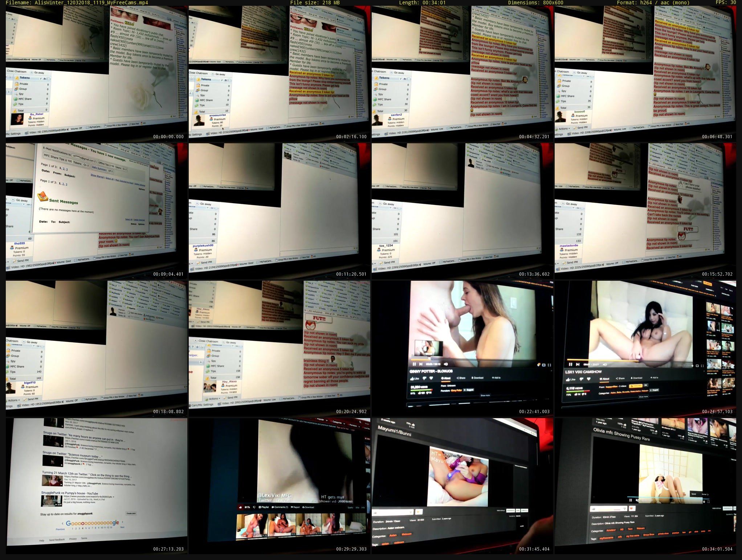This screenshot has width=742, height=560.
Task: Click volume speaker icon in 00:24:57 frame player
Action: point(605,365)
